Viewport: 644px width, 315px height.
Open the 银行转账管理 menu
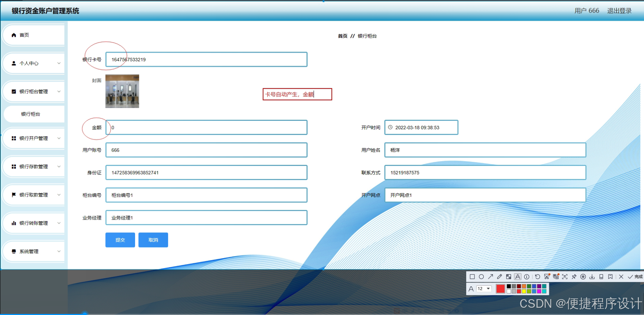pyautogui.click(x=33, y=223)
